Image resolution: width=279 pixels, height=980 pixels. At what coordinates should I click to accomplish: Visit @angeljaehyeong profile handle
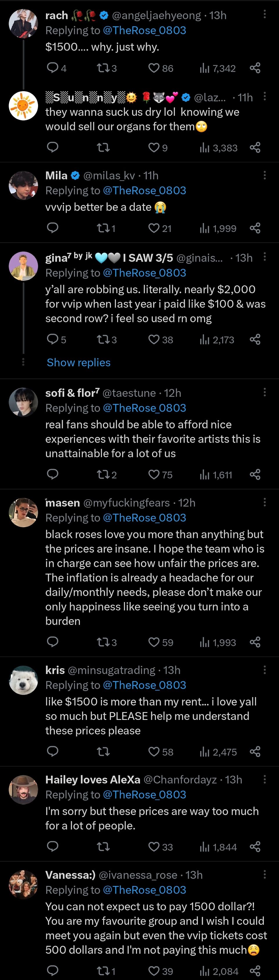pos(156,15)
